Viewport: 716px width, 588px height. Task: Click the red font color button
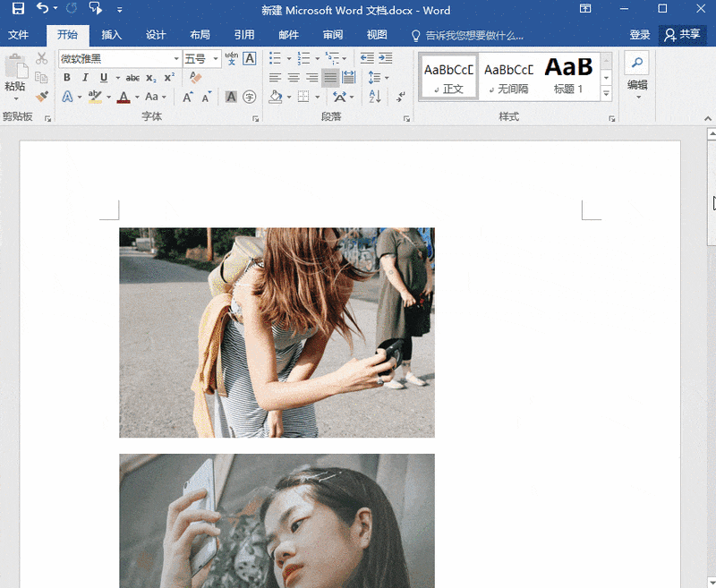coord(124,97)
